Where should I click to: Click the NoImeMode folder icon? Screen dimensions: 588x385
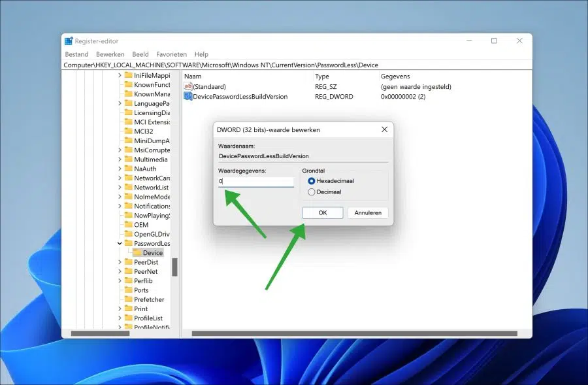pyautogui.click(x=129, y=197)
